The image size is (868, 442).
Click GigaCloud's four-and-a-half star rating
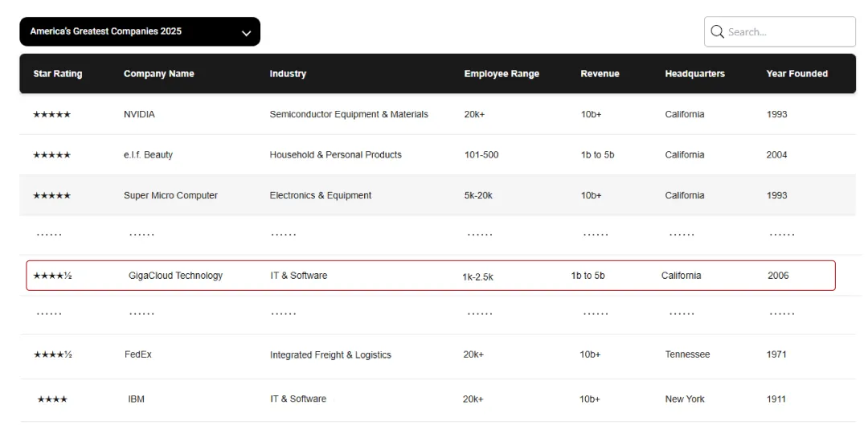52,276
